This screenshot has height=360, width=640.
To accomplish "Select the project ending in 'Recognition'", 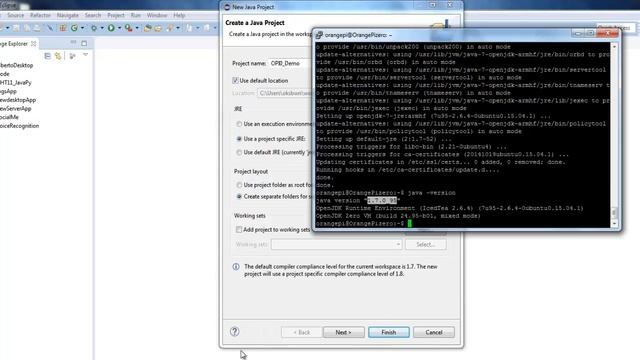I will tap(20, 126).
